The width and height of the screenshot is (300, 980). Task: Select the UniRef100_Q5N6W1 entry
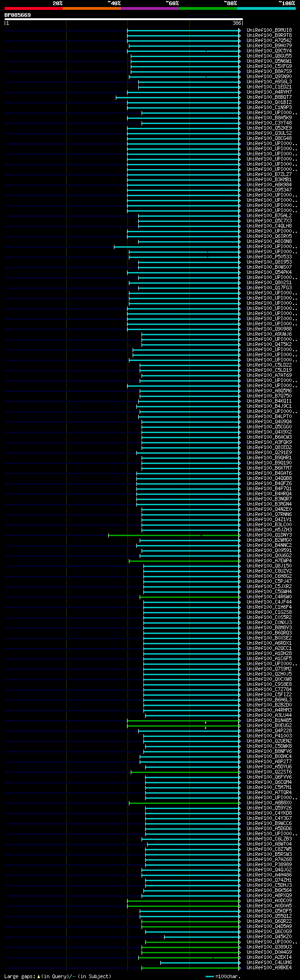point(269,61)
